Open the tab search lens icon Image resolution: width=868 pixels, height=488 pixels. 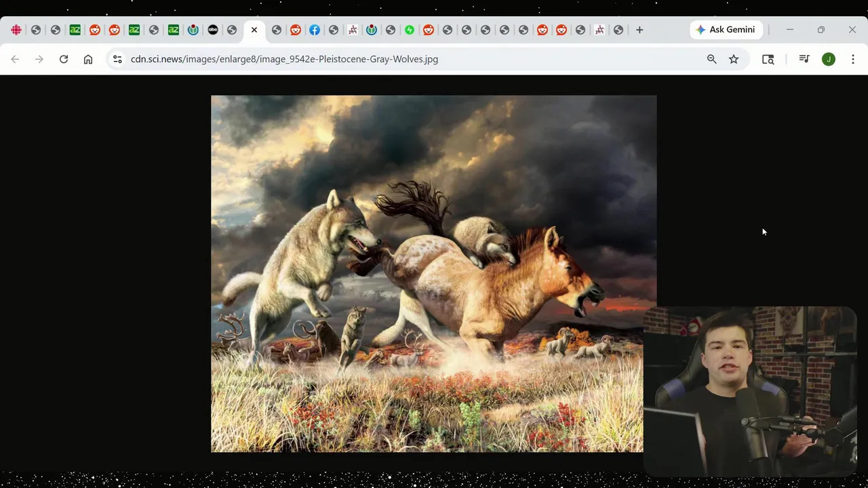coord(768,59)
